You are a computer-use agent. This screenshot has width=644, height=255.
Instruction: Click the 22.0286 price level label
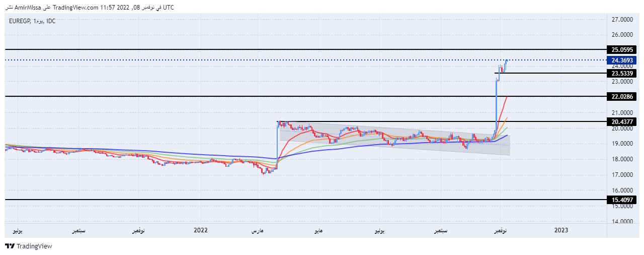pos(622,96)
